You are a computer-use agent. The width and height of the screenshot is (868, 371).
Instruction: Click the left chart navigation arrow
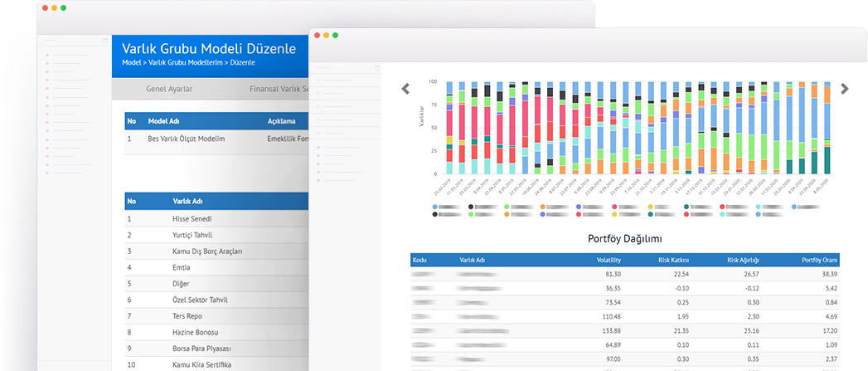(406, 89)
